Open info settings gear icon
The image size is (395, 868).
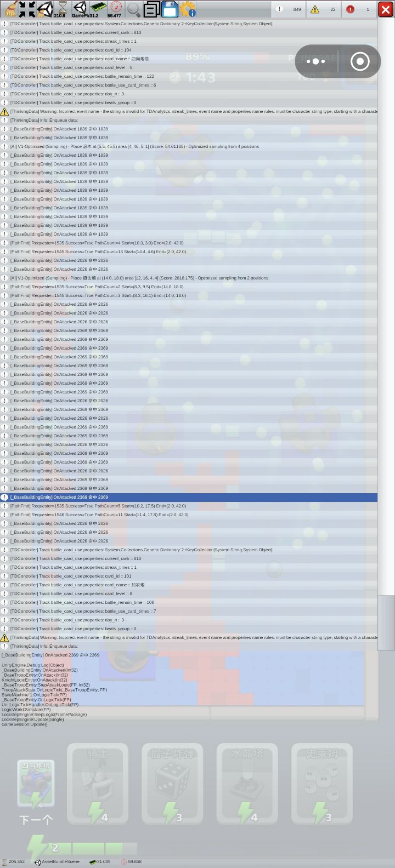pyautogui.click(x=188, y=9)
